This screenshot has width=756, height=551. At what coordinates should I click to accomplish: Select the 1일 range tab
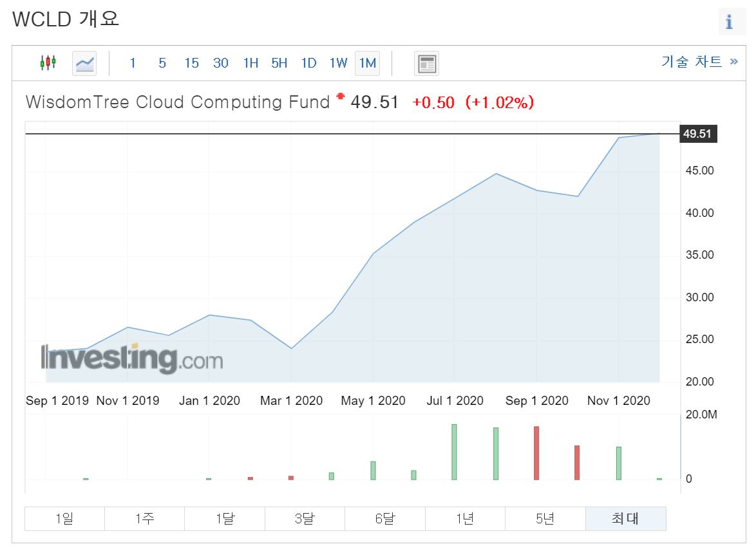(64, 519)
